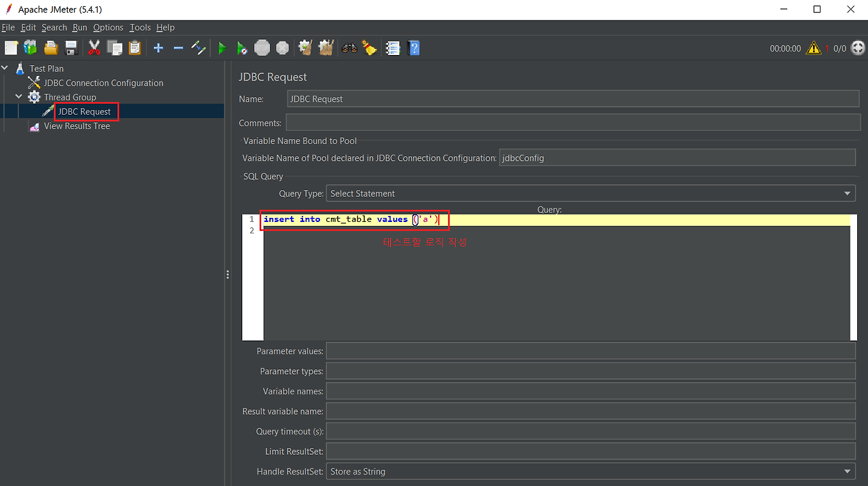
Task: Start the test with green play icon
Action: click(x=222, y=48)
